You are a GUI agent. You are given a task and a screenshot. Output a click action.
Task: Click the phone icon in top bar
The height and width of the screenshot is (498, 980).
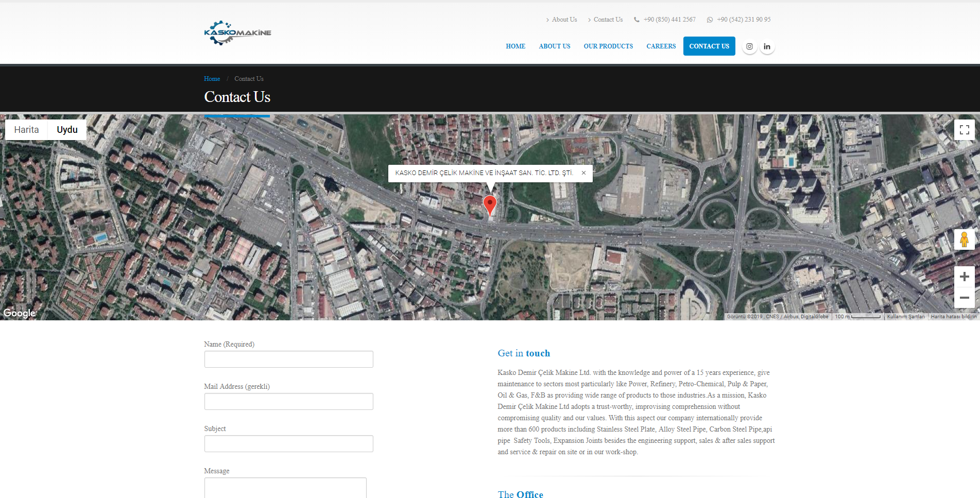(637, 20)
